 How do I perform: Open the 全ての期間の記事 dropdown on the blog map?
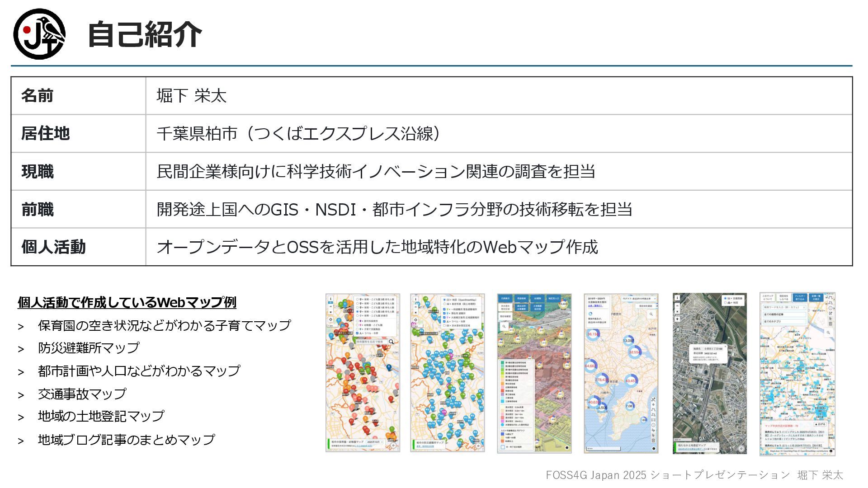[784, 314]
